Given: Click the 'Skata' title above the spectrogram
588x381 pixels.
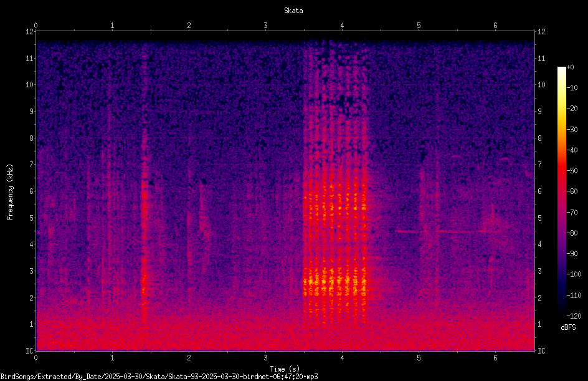Looking at the screenshot, I should [x=293, y=11].
